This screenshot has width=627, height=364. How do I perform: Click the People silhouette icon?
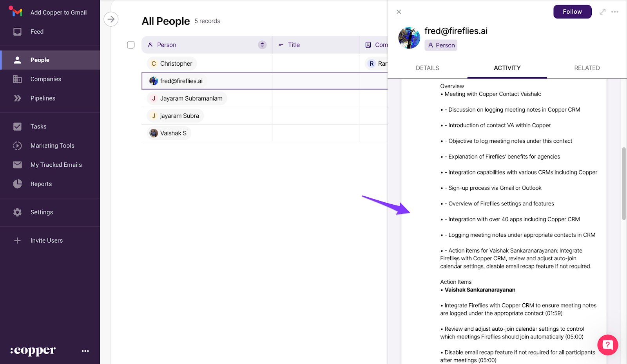tap(17, 60)
